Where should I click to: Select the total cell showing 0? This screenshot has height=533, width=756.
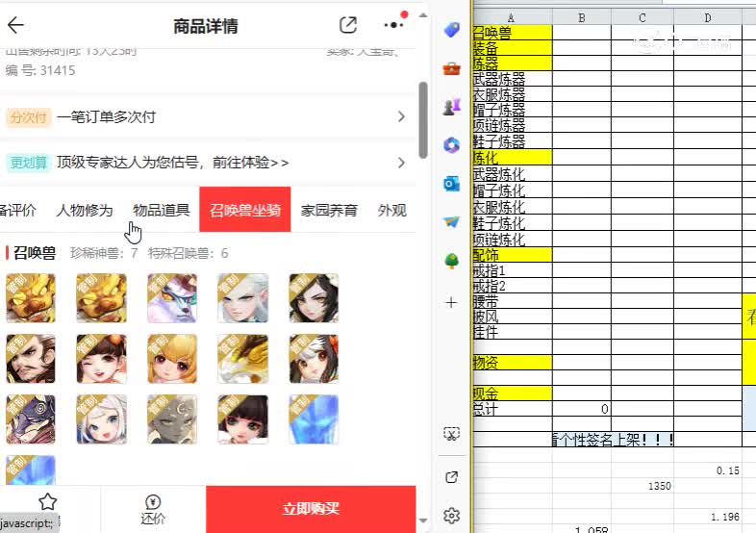(582, 409)
